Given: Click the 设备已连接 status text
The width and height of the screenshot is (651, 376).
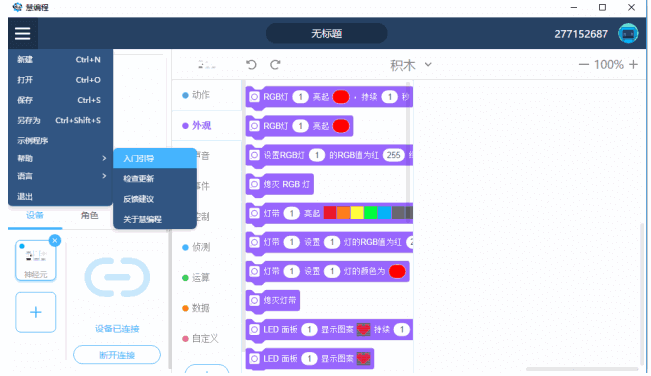Looking at the screenshot, I should [117, 329].
